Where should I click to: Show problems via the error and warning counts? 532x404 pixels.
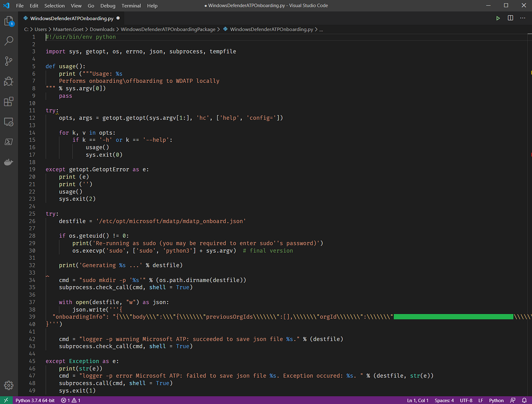[71, 400]
